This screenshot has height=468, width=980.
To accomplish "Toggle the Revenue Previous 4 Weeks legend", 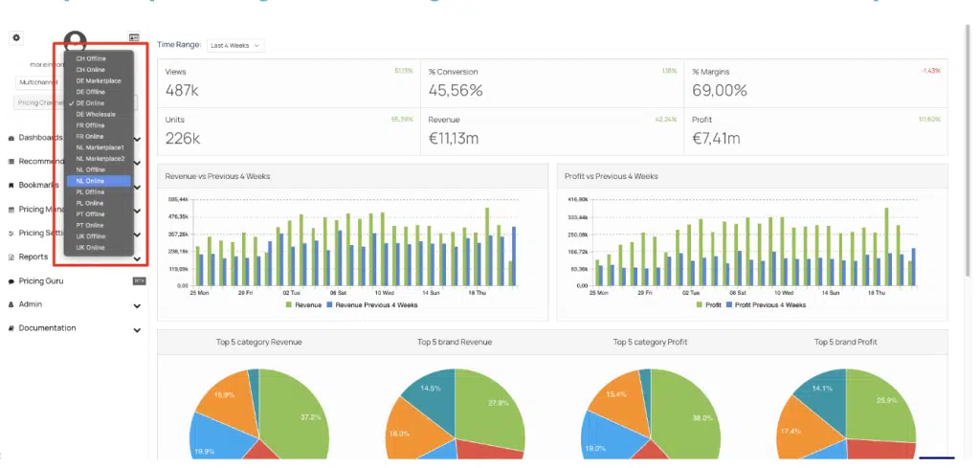I will coord(372,305).
